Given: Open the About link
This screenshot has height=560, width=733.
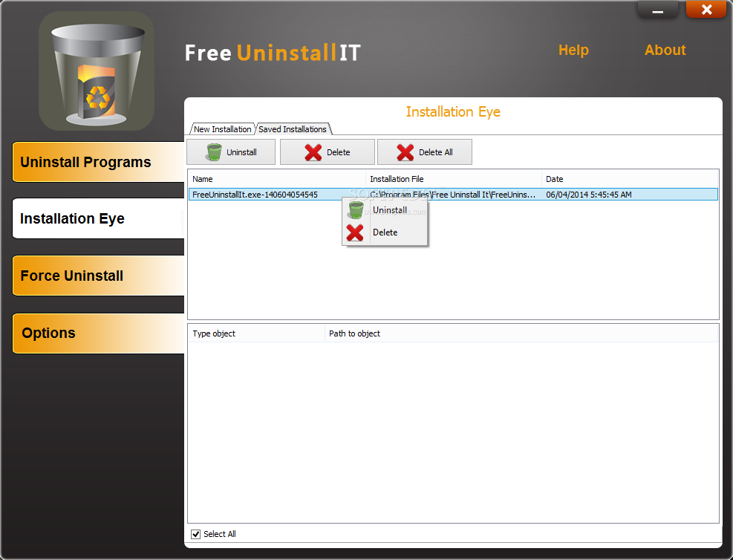Looking at the screenshot, I should [665, 50].
